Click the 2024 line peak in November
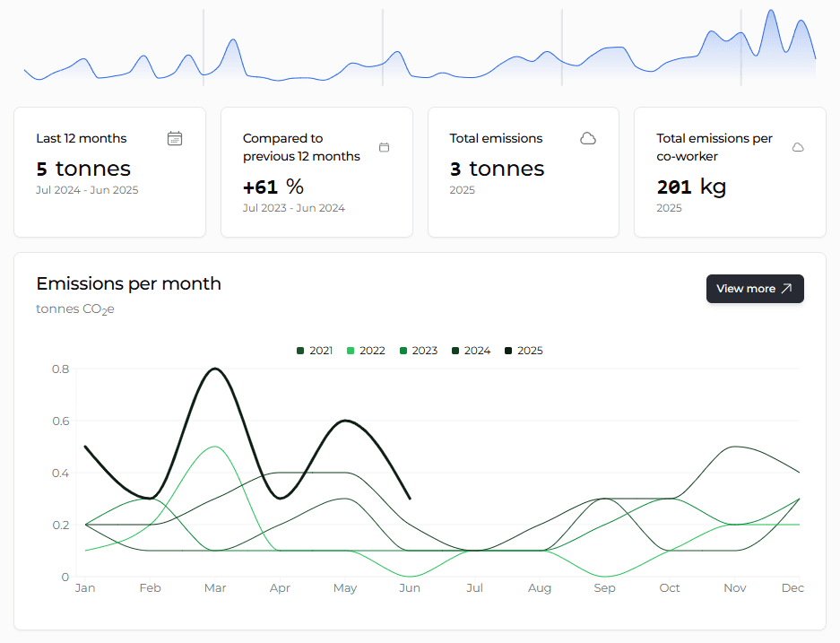This screenshot has height=643, width=840. 735,447
